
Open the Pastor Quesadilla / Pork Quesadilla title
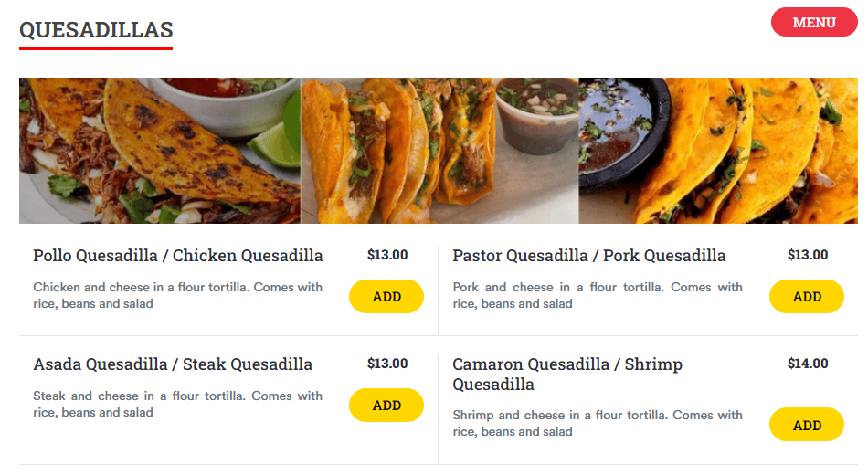tap(589, 256)
